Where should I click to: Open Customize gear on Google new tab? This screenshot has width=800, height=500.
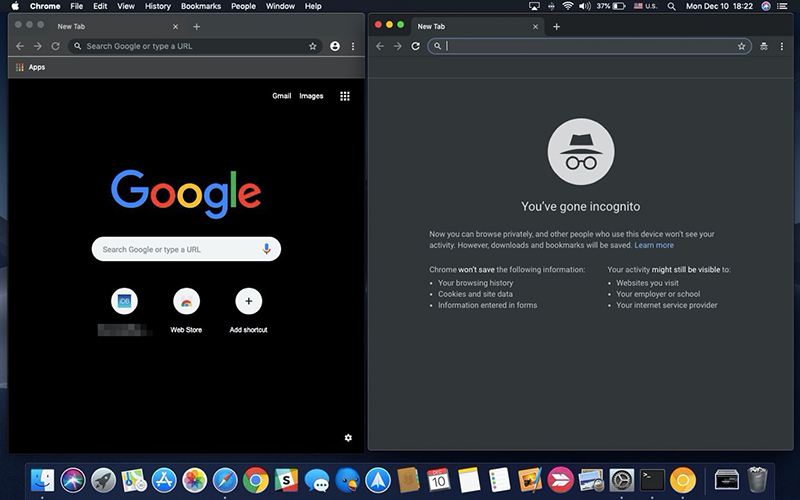pos(348,438)
